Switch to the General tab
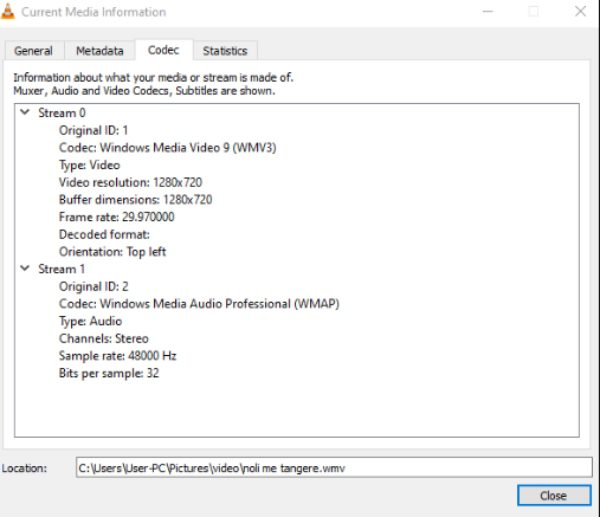This screenshot has width=600, height=517. 34,51
